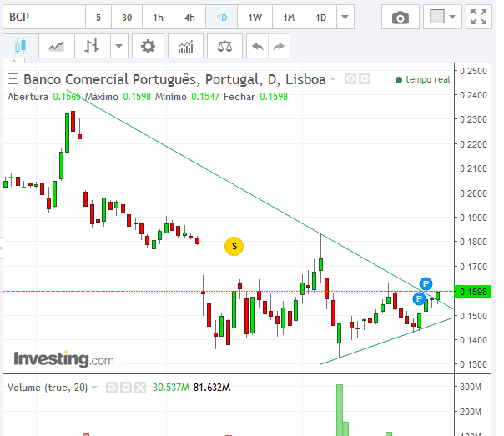Select area line chart style

pyautogui.click(x=57, y=46)
